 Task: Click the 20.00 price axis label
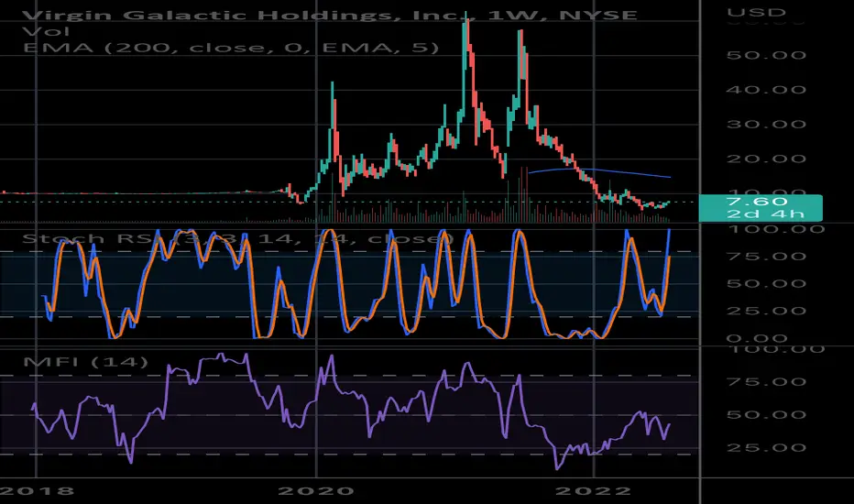click(766, 159)
